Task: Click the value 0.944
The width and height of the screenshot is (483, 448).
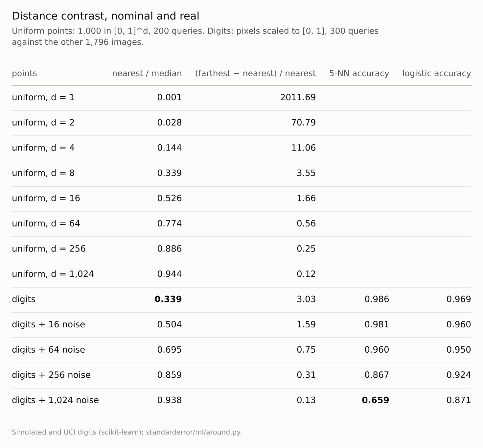Action: point(170,274)
